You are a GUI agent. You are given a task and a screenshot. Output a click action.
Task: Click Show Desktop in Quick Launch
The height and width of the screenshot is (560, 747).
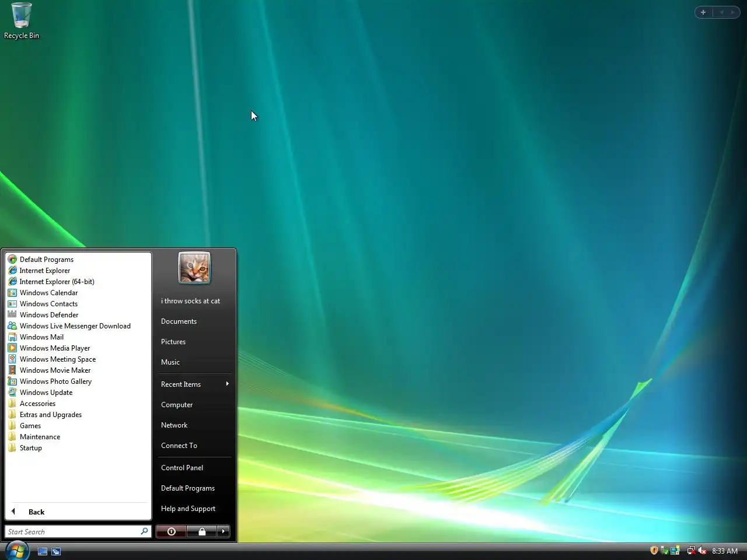pos(43,551)
